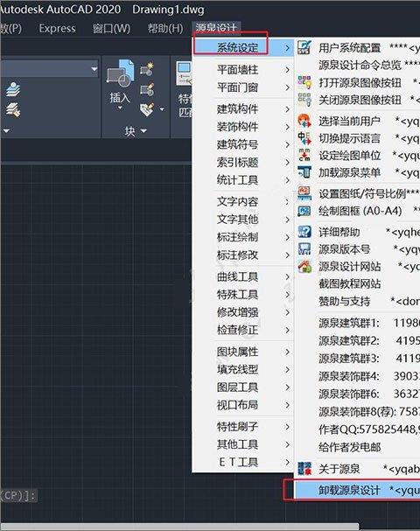Expand 建筑构件 submenu arrow
The image size is (420, 531).
[x=287, y=109]
